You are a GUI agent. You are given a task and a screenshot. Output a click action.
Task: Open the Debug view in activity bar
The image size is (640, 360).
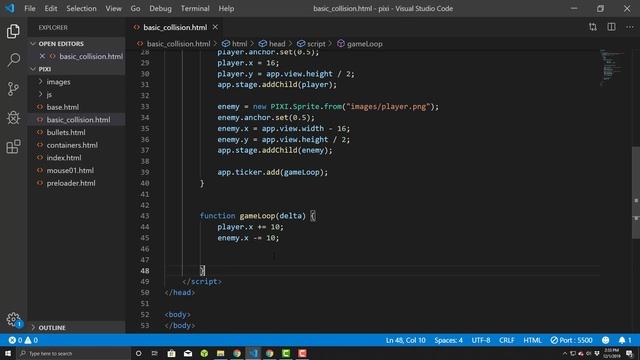13,118
